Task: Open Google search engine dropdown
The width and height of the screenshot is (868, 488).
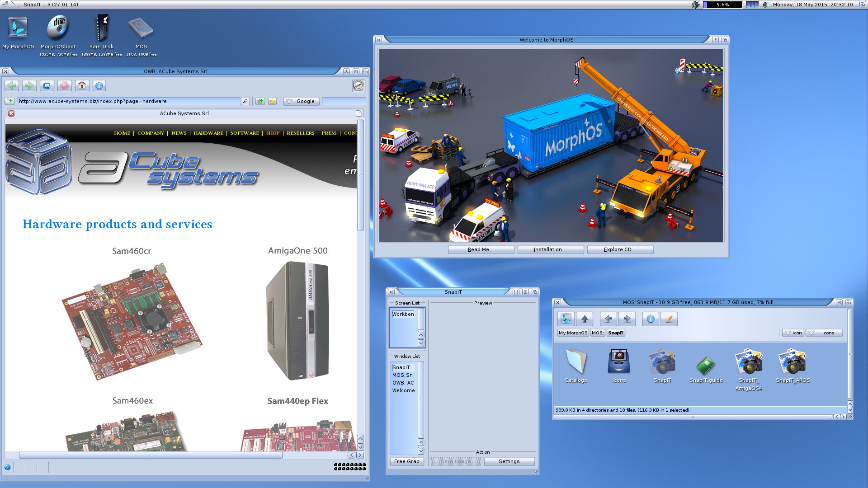Action: (x=302, y=101)
